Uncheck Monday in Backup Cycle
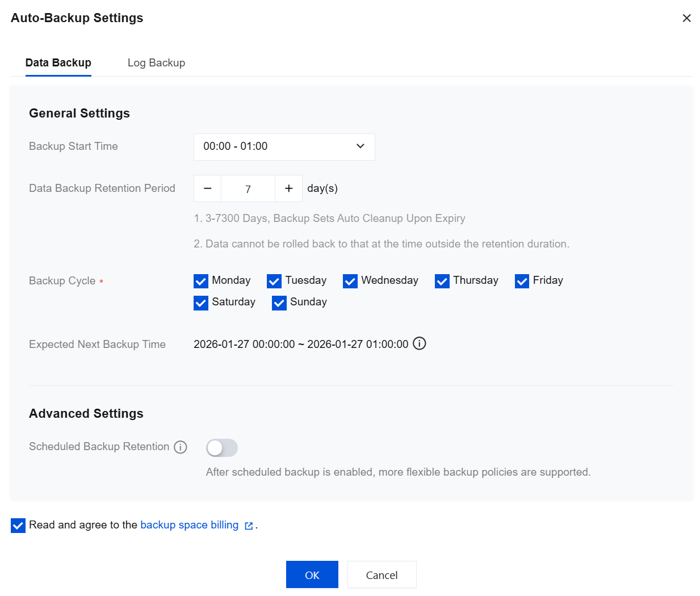 pos(201,282)
